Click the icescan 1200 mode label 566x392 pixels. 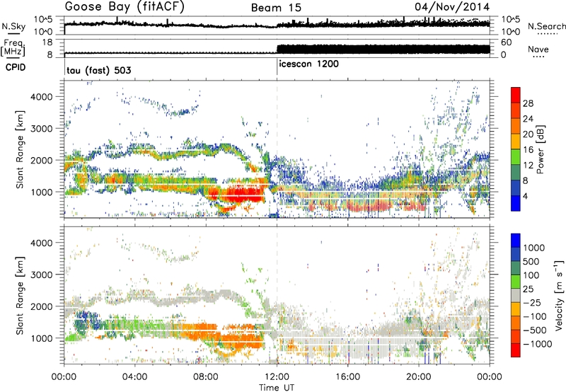[310, 64]
